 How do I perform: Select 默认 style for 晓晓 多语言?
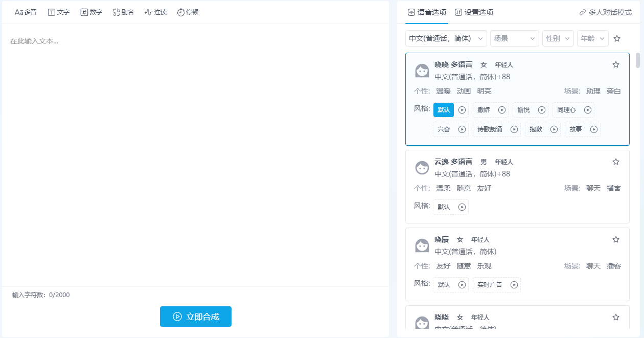click(x=444, y=110)
